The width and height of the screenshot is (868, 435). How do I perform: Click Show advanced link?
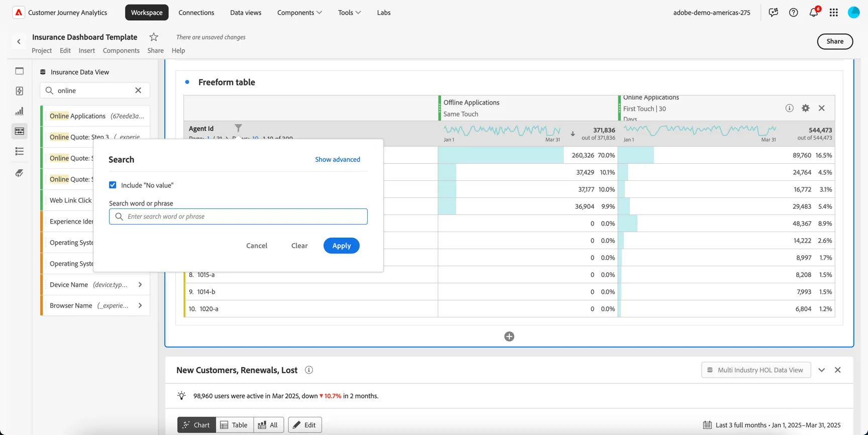click(338, 159)
